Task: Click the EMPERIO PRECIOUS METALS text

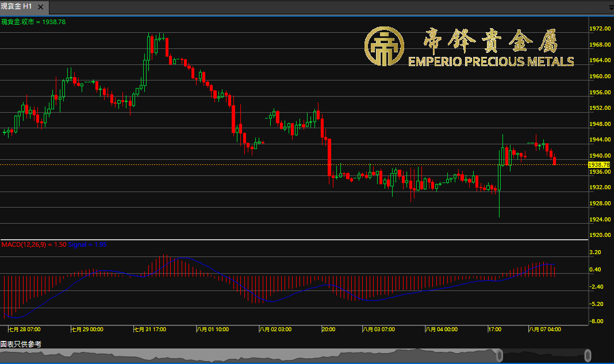Action: [491, 62]
